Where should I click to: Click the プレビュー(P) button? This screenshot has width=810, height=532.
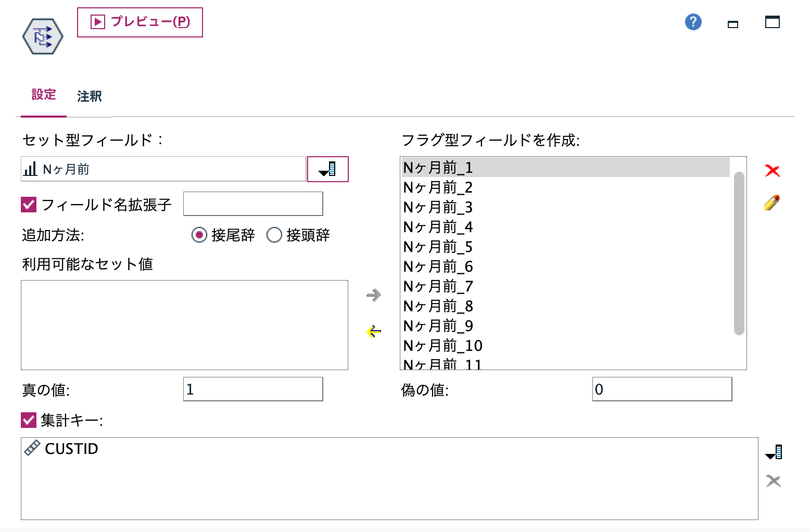pyautogui.click(x=140, y=22)
